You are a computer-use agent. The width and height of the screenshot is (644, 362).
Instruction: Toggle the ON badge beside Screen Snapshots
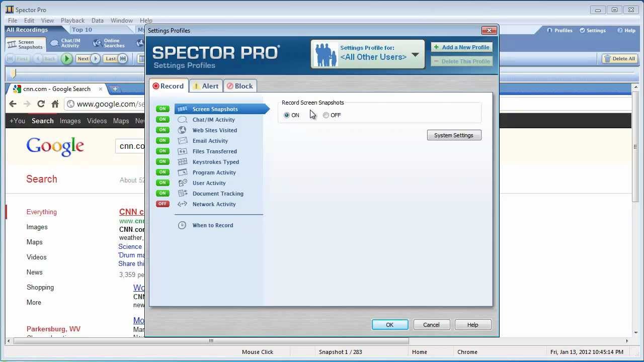(x=163, y=109)
